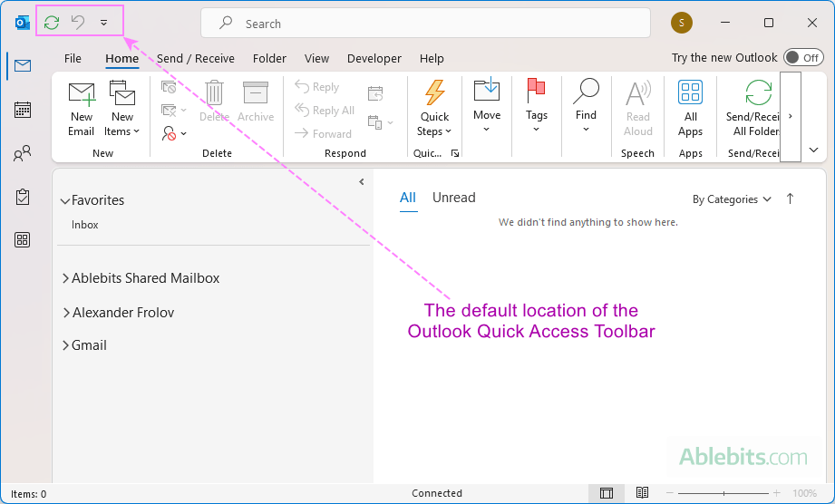Collapse the folder pane
Viewport: 835px width, 504px height.
pyautogui.click(x=362, y=182)
